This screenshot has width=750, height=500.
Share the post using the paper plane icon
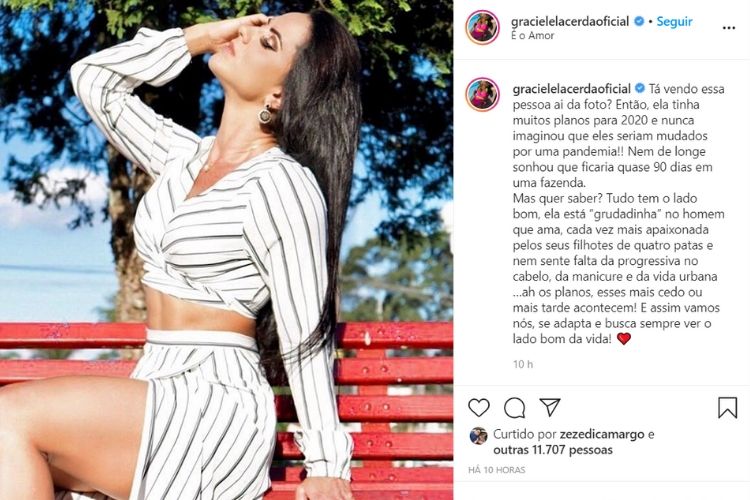coord(550,407)
